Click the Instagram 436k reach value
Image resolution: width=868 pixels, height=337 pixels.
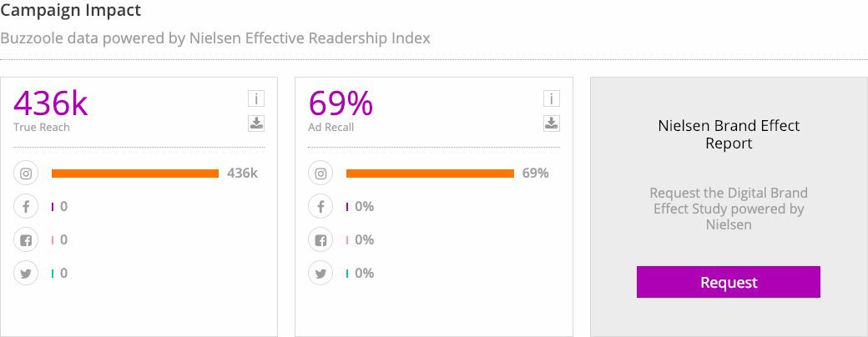[x=243, y=174]
